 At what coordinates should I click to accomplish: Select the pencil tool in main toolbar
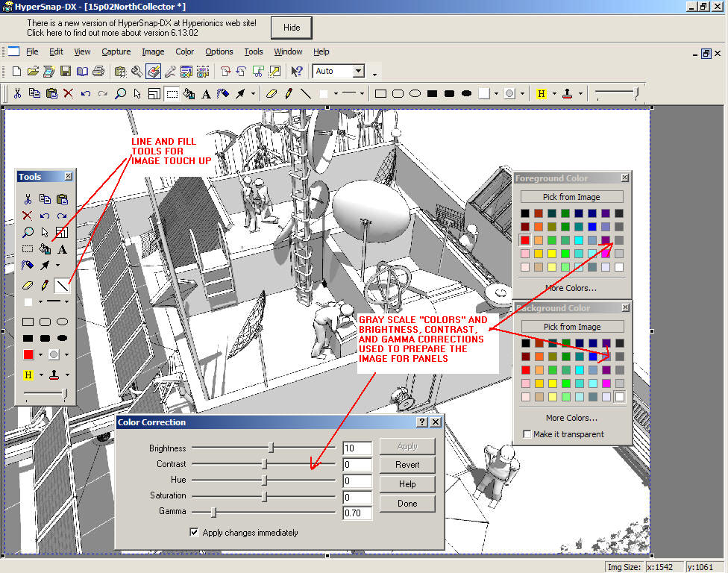coord(289,94)
